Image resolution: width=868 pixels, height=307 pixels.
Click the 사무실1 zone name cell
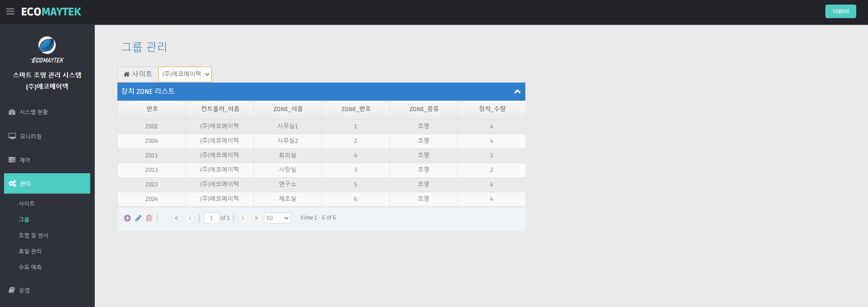(x=288, y=127)
